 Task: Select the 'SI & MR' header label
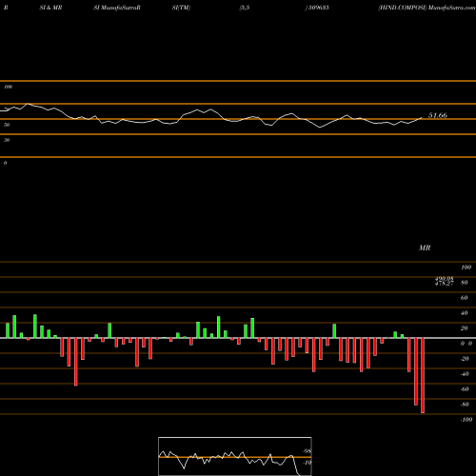[x=50, y=8]
